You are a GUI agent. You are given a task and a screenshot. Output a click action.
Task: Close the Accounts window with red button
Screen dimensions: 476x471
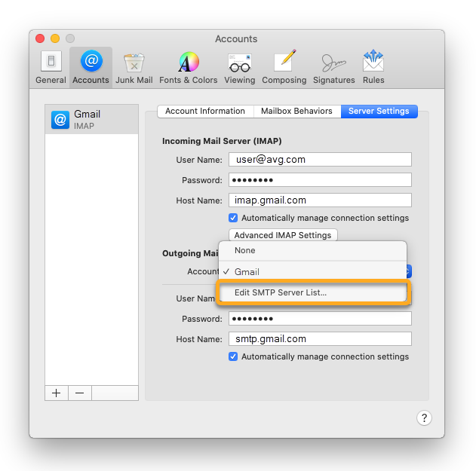40,38
